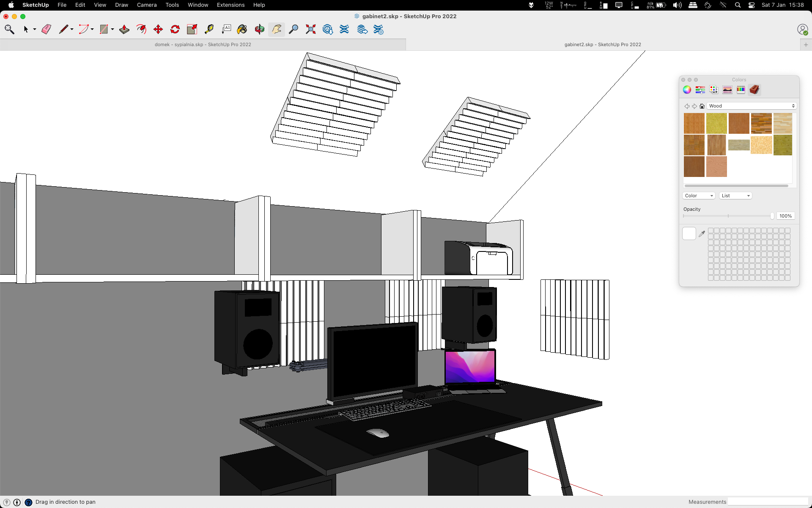Open the Wood material collection dropdown

[x=752, y=106]
